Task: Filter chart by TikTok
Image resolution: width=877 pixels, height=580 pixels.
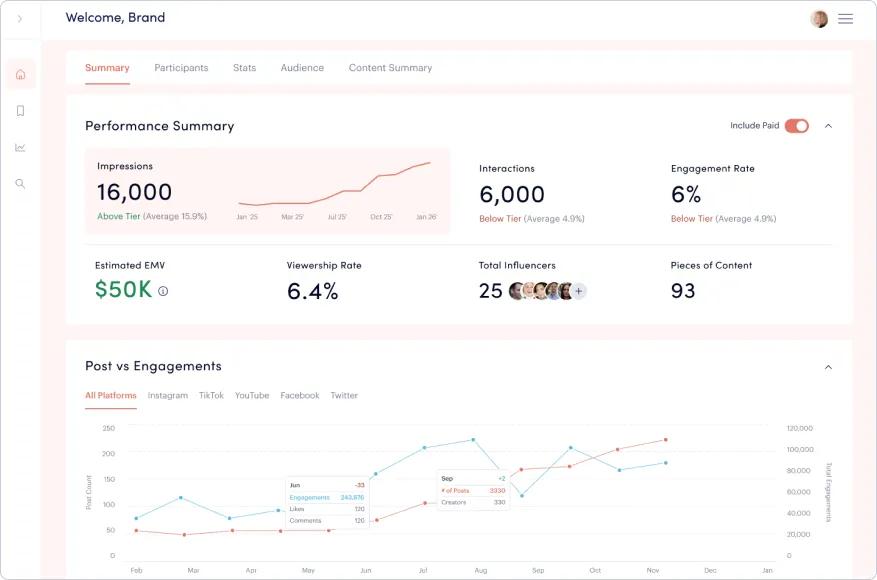Action: [x=211, y=395]
